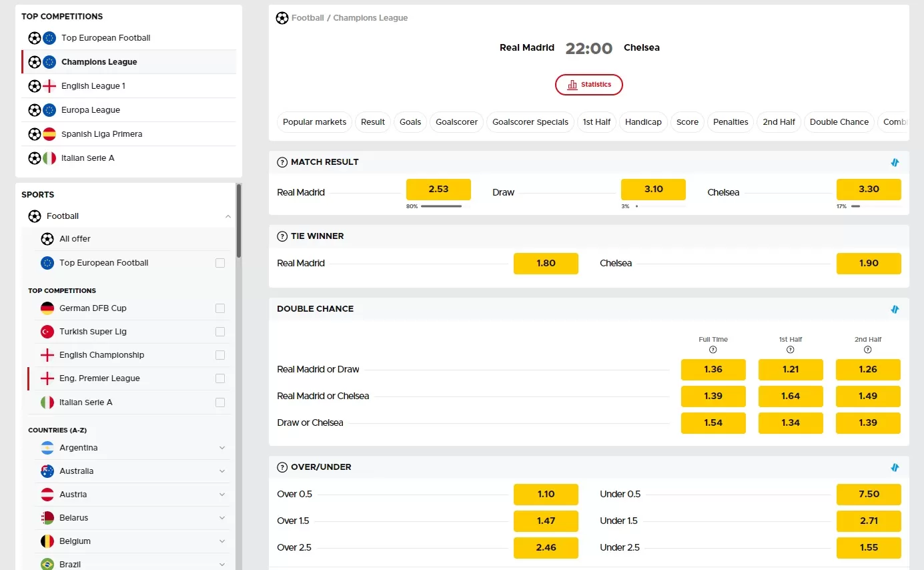Click the blue stats icon in DOUBLE CHANCE header
924x570 pixels.
click(895, 309)
